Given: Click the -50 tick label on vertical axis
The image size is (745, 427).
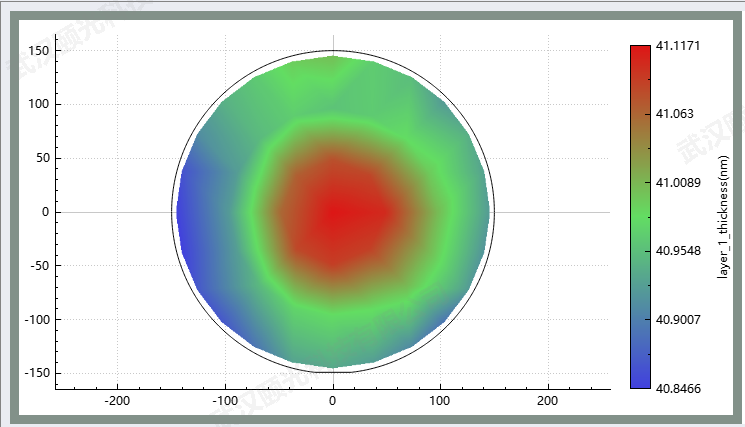Looking at the screenshot, I should click(x=40, y=266).
